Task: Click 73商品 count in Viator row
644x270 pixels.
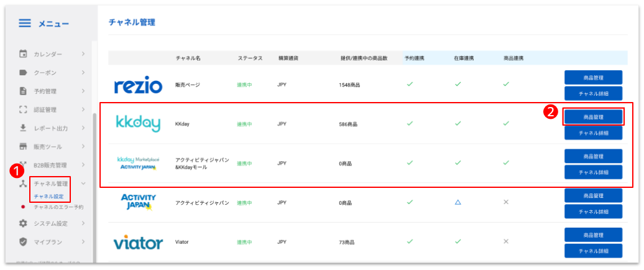Action: point(347,242)
